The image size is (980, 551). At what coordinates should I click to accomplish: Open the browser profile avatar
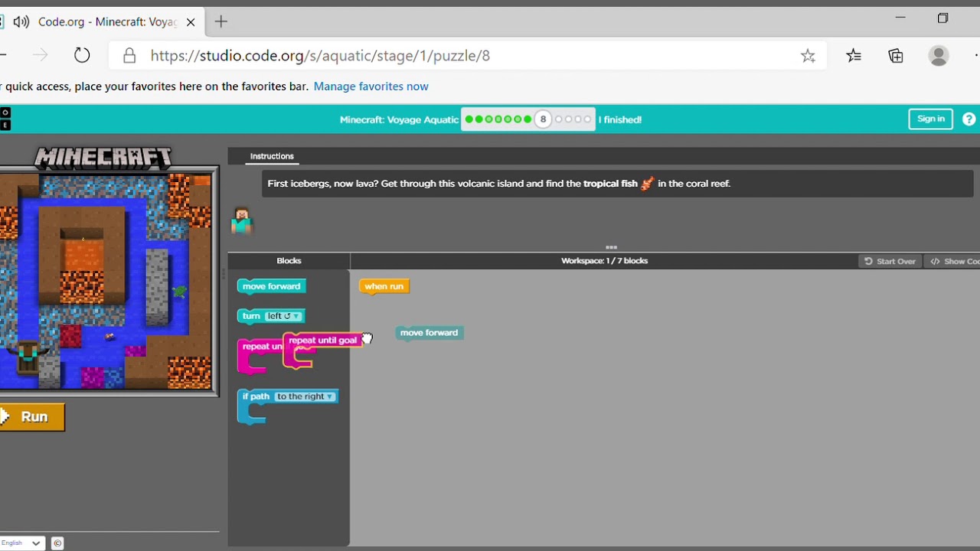pyautogui.click(x=939, y=55)
